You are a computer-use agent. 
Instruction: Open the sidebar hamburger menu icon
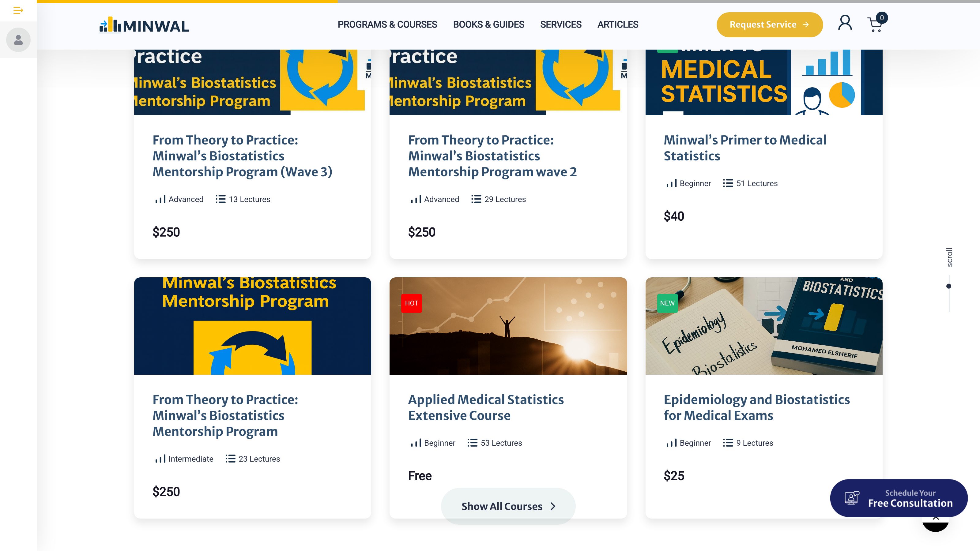point(18,10)
